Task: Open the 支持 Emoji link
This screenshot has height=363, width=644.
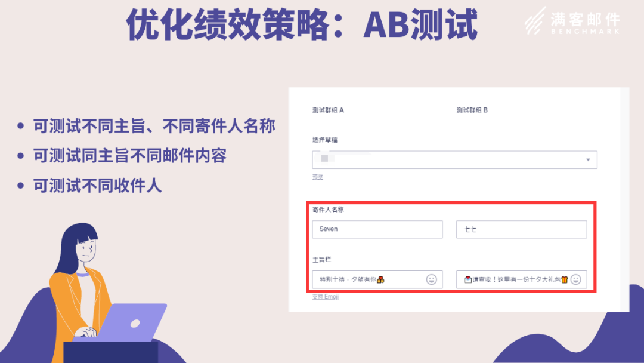Action: 326,296
